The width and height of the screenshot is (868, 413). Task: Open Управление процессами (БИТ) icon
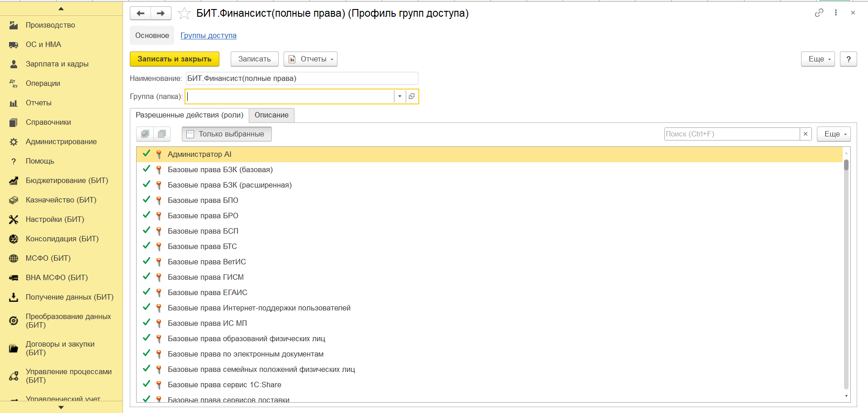coord(14,376)
